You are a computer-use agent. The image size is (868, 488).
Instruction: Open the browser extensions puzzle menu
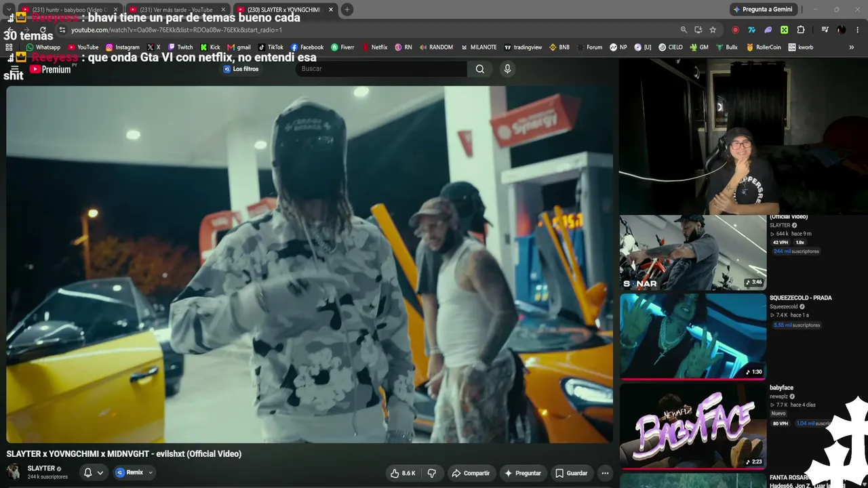[801, 30]
